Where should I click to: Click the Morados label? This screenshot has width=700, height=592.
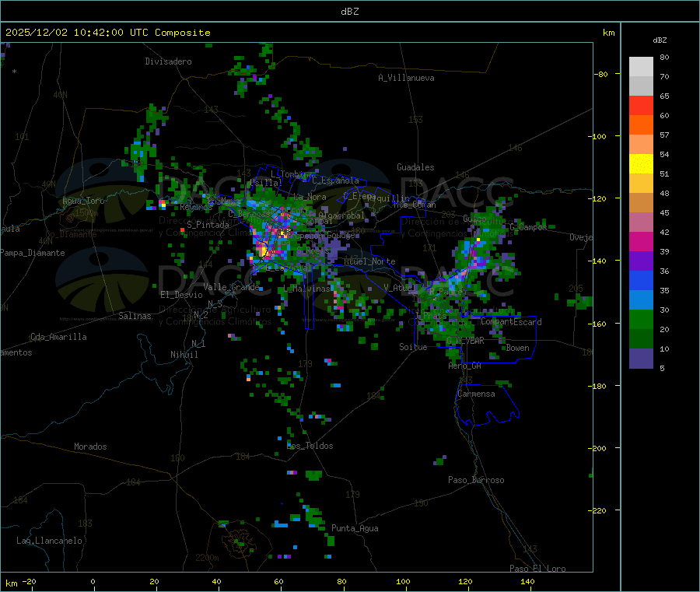tap(90, 447)
